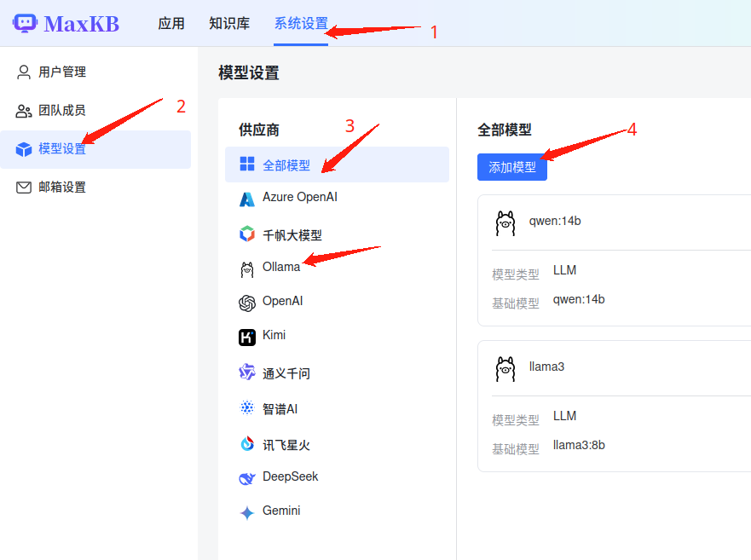
Task: Click the 全部模型 panel heading
Action: coord(505,130)
